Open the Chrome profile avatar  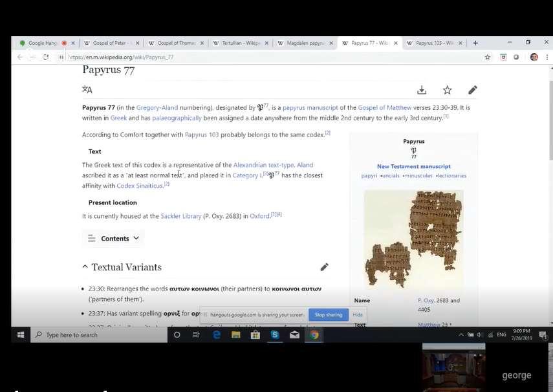click(534, 57)
